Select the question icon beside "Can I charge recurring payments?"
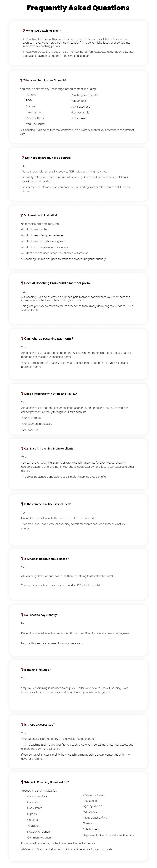This screenshot has height=868, width=157. tap(22, 339)
